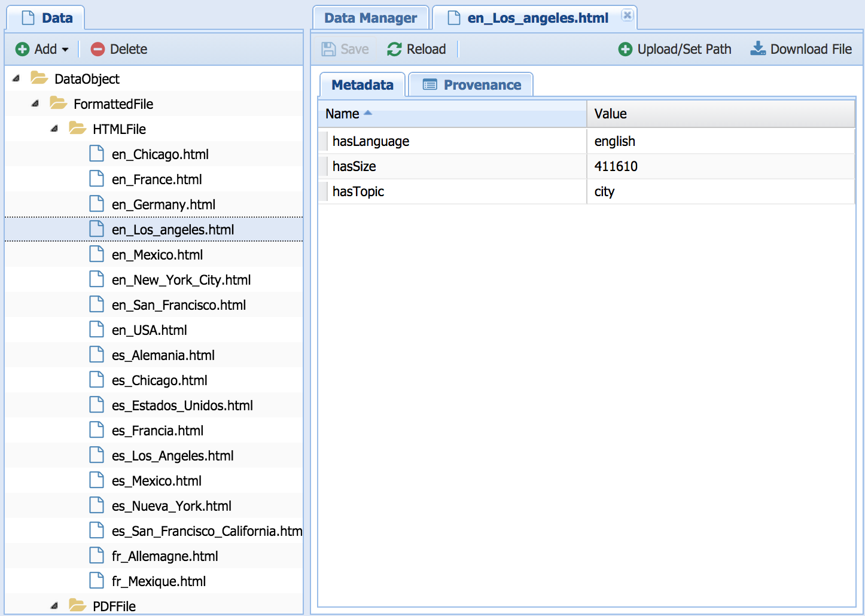Click the green Add plus icon

pos(22,49)
